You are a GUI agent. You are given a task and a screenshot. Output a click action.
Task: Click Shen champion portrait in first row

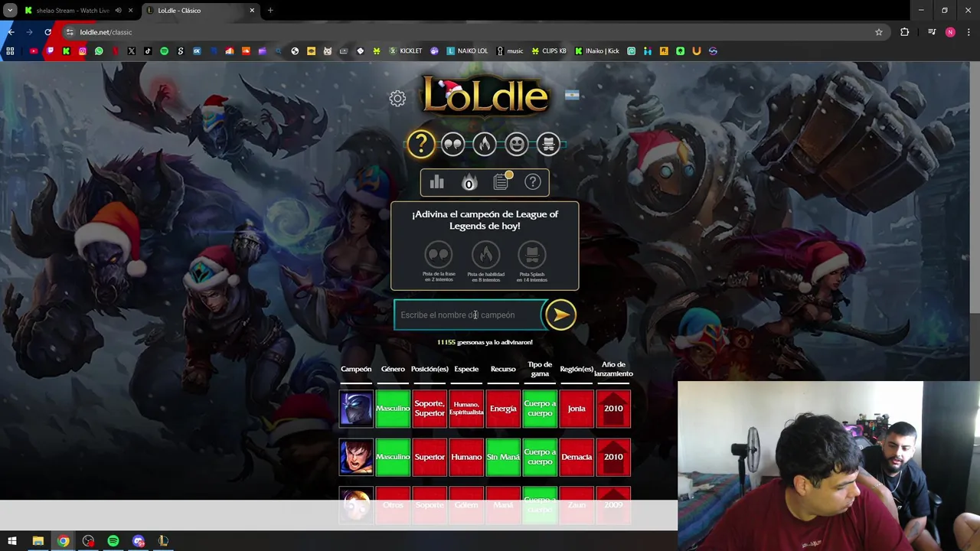click(356, 409)
